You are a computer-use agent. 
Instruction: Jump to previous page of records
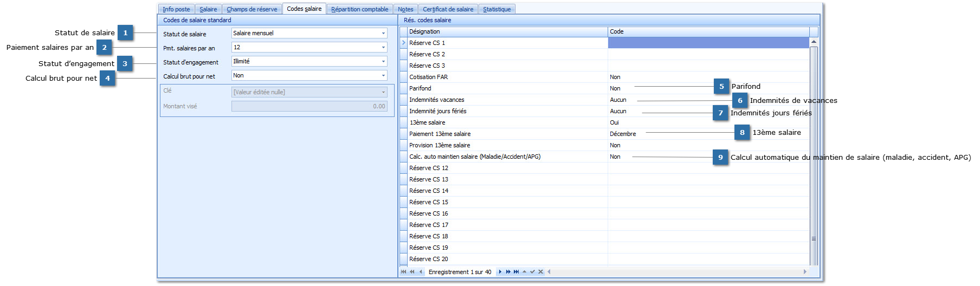pos(412,272)
